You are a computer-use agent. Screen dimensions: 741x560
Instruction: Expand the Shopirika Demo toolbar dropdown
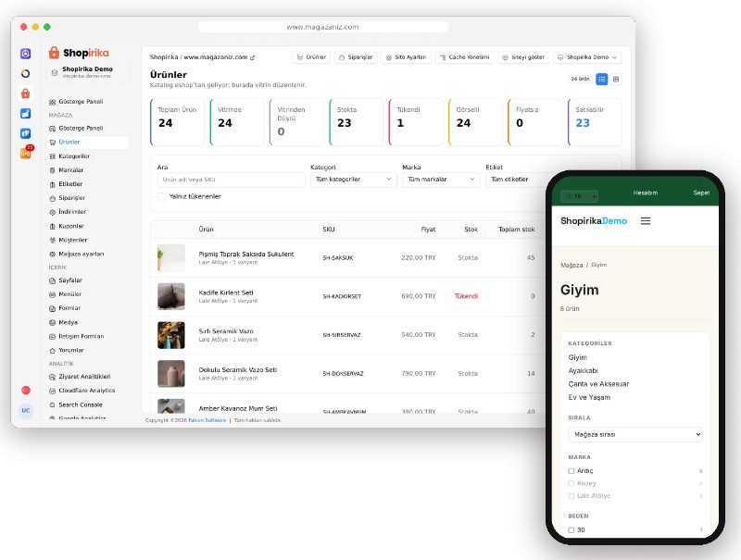[x=587, y=57]
